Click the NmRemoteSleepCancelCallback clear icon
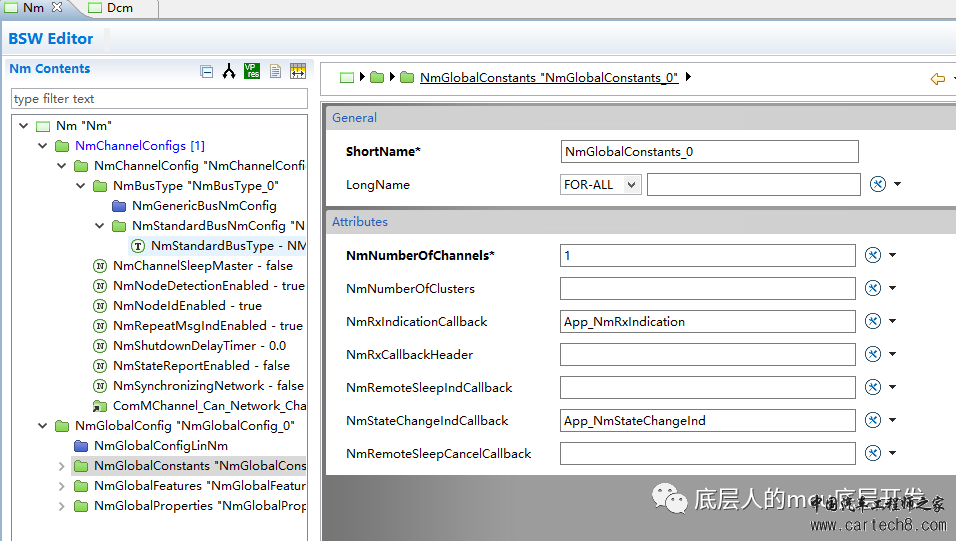Viewport: 956px width, 541px height. [x=873, y=453]
